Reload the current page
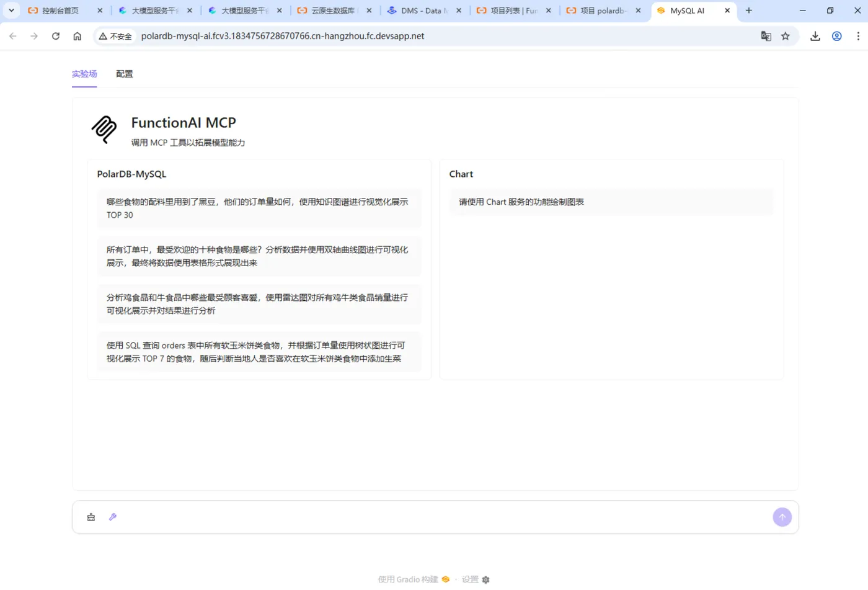The height and width of the screenshot is (590, 868). tap(56, 36)
